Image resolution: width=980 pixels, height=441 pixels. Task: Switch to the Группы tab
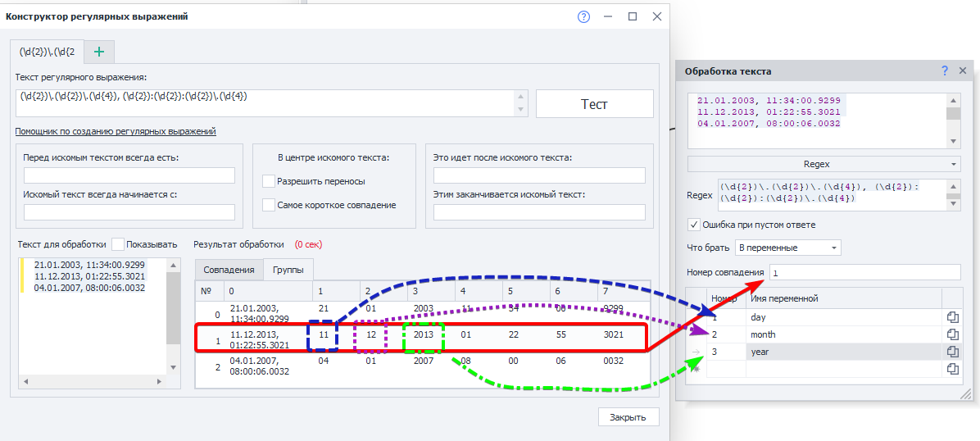(x=288, y=270)
